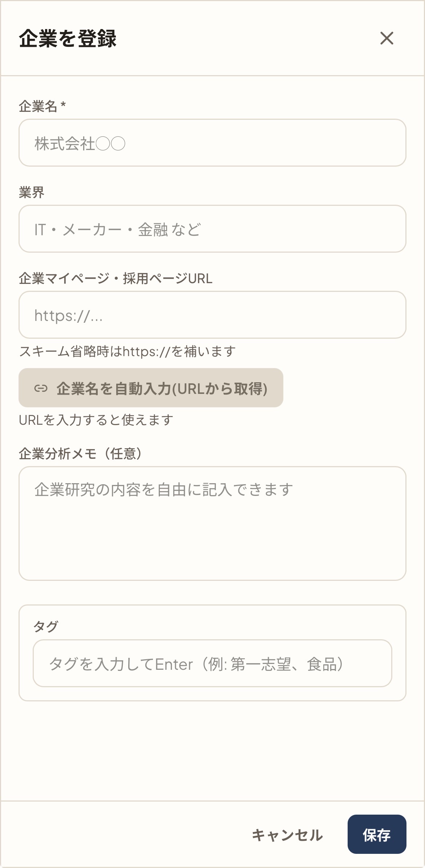This screenshot has width=425, height=868.
Task: Focus the 業界 input field
Action: point(212,229)
